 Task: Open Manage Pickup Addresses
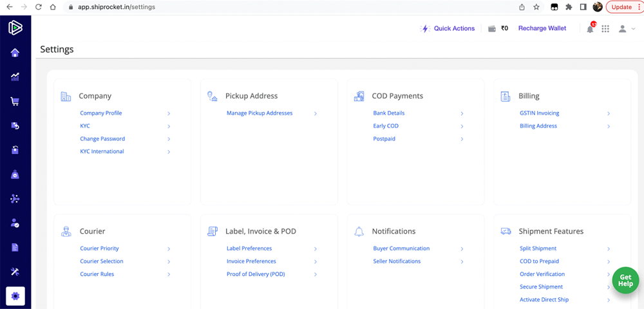260,113
